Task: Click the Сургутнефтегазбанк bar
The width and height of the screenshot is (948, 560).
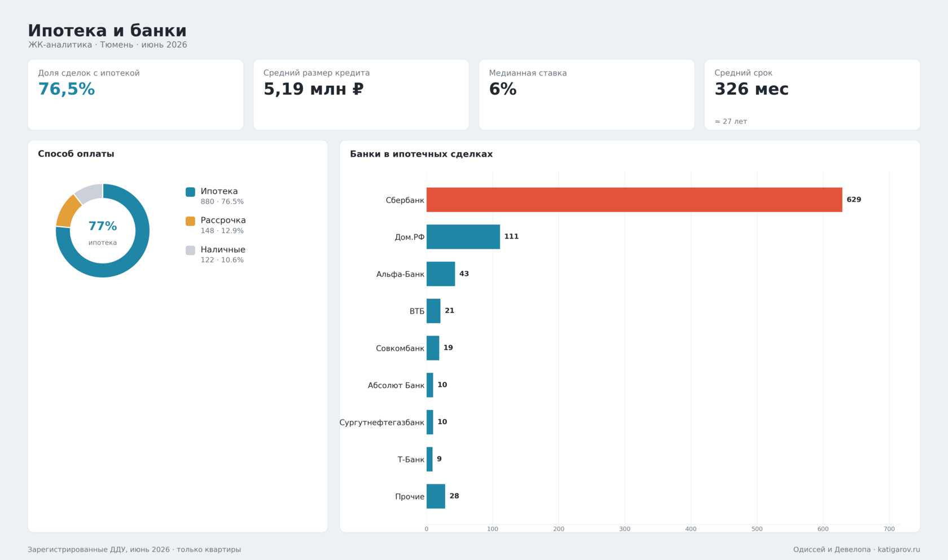Action: [430, 422]
